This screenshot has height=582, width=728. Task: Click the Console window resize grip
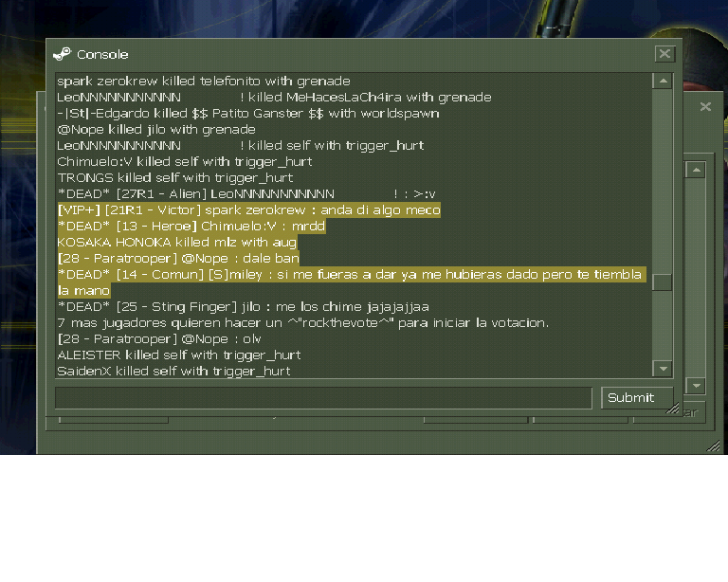tap(672, 408)
